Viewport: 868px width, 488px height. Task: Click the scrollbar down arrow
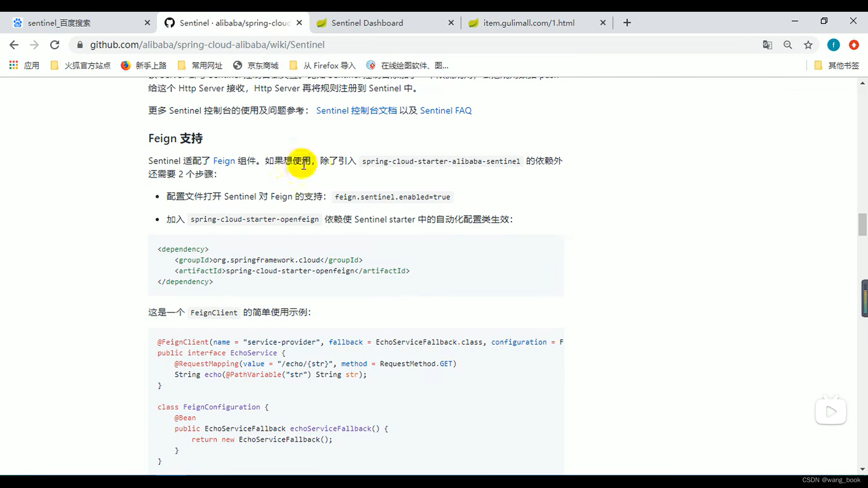pos(863,469)
